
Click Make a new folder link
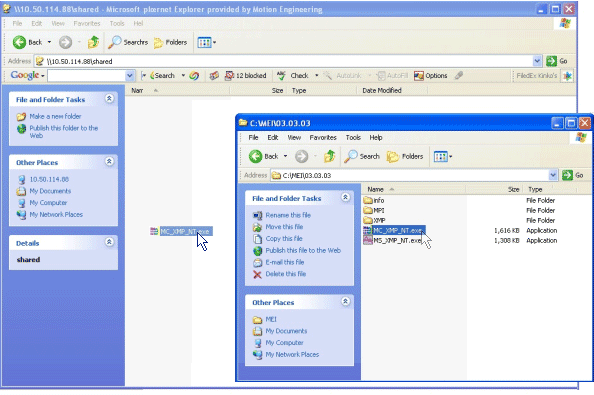(55, 116)
